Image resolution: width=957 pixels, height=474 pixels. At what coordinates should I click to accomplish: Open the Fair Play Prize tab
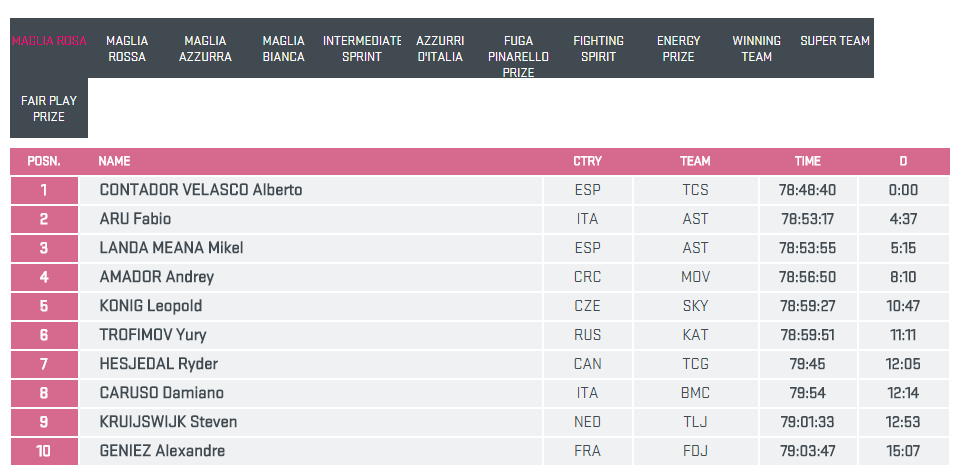(49, 109)
